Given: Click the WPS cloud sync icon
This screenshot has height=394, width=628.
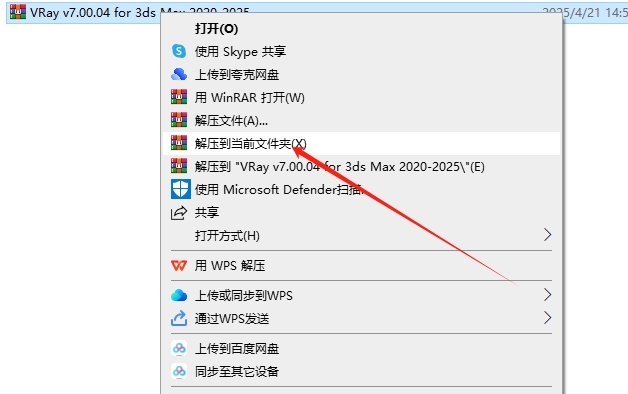Looking at the screenshot, I should click(x=179, y=296).
